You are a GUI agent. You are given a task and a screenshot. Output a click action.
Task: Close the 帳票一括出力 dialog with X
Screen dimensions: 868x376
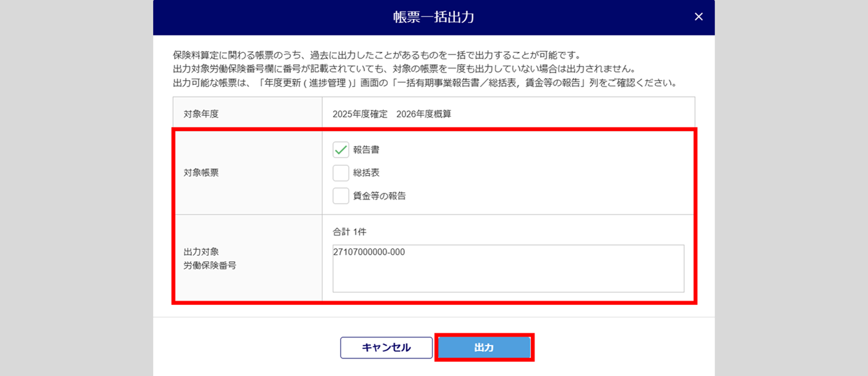click(698, 17)
